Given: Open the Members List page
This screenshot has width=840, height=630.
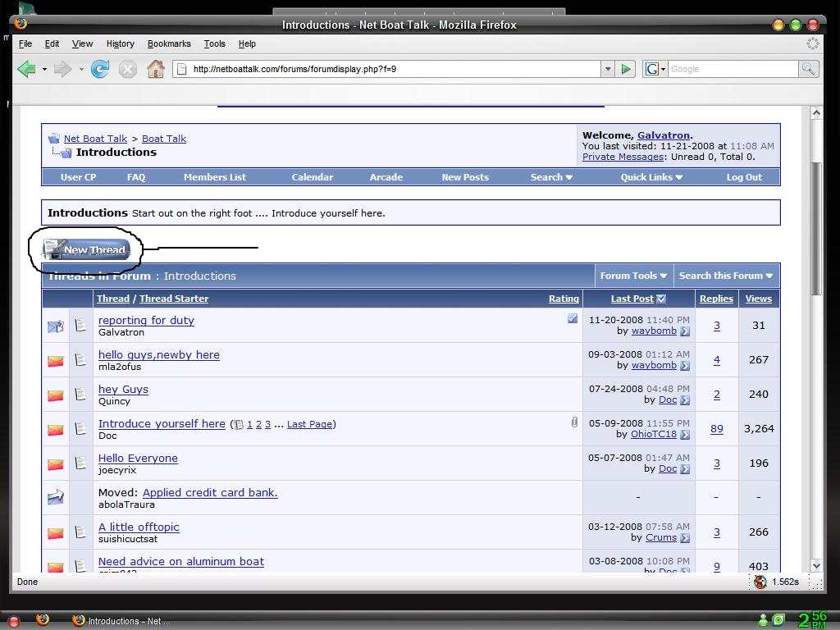Looking at the screenshot, I should click(215, 177).
